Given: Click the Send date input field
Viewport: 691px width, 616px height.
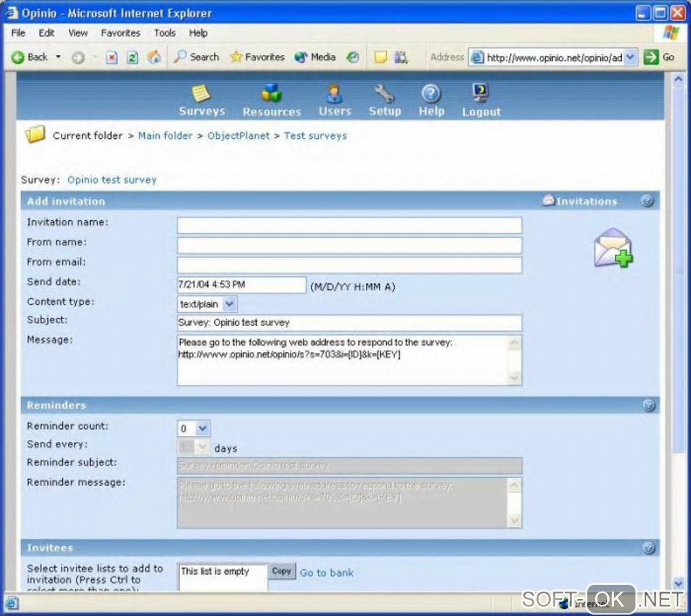Looking at the screenshot, I should pos(241,285).
